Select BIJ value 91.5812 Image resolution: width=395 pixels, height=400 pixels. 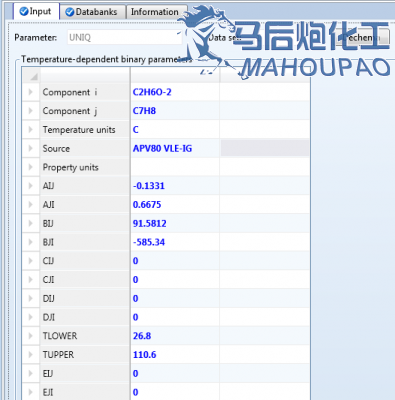point(175,223)
